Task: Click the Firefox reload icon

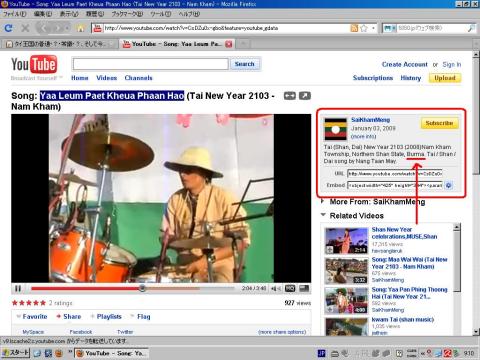Action: click(x=9, y=28)
